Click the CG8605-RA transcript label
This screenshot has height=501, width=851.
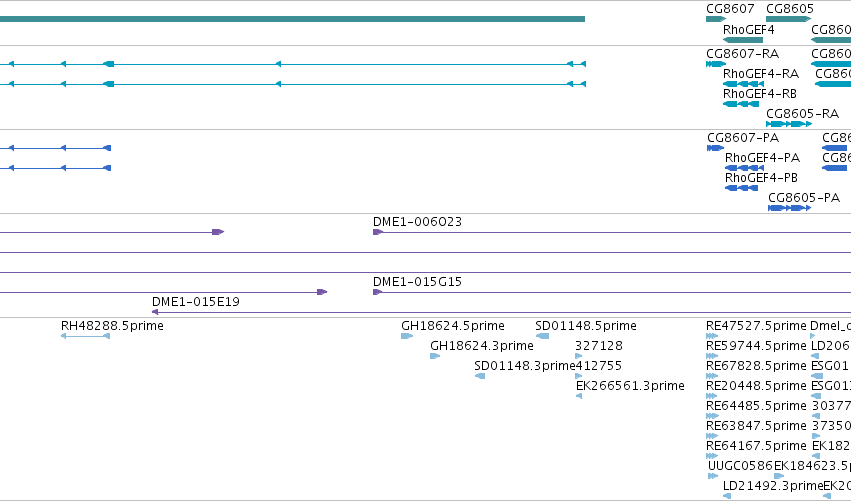802,114
